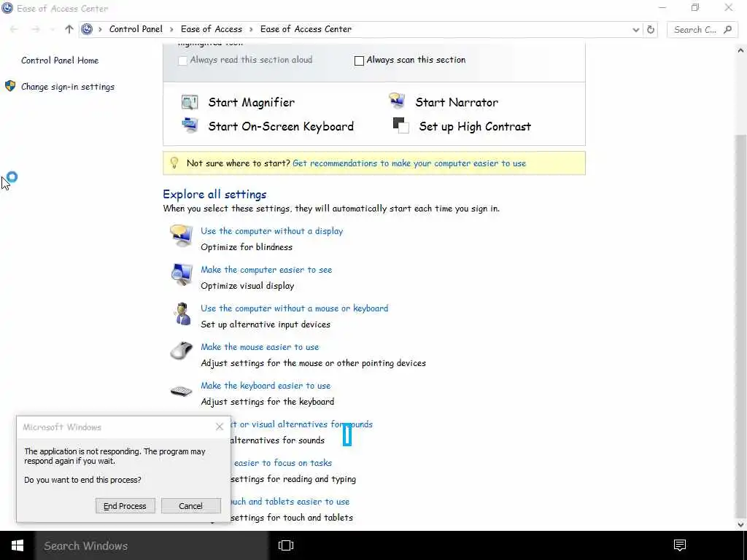747x560 pixels.
Task: Open Make the computer easier to see
Action: 266,270
